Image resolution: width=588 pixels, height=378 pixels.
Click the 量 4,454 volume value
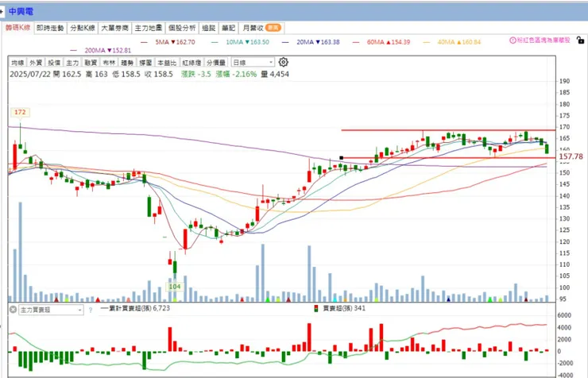tap(275, 74)
